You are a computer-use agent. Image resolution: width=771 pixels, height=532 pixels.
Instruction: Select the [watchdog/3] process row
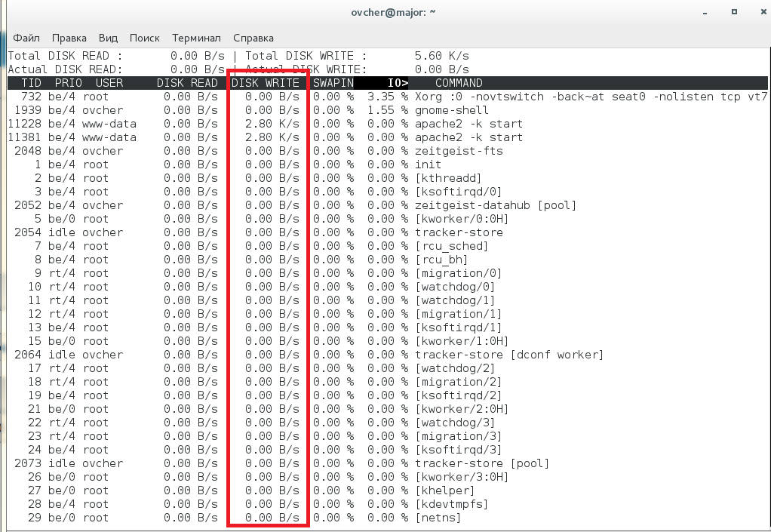(388, 423)
